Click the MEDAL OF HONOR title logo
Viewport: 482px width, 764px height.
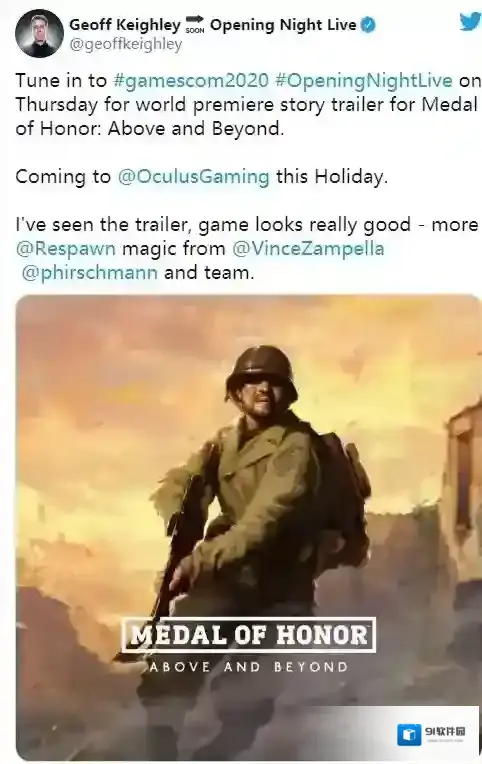249,634
